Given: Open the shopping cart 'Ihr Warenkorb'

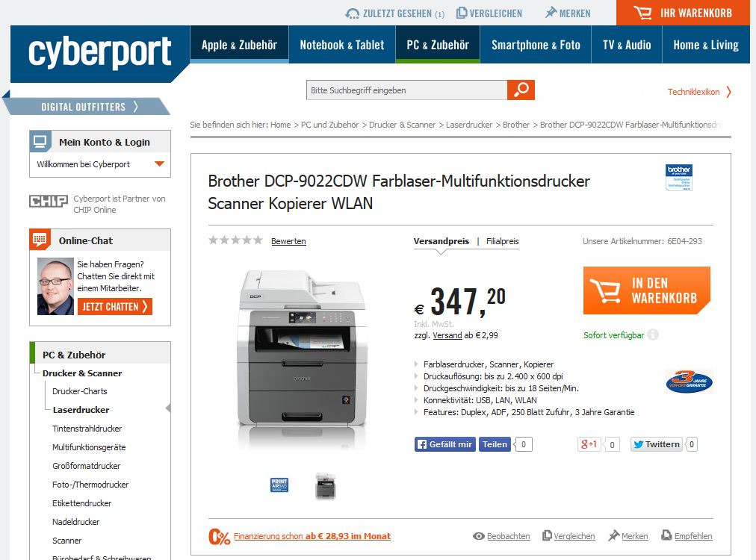Looking at the screenshot, I should [683, 13].
